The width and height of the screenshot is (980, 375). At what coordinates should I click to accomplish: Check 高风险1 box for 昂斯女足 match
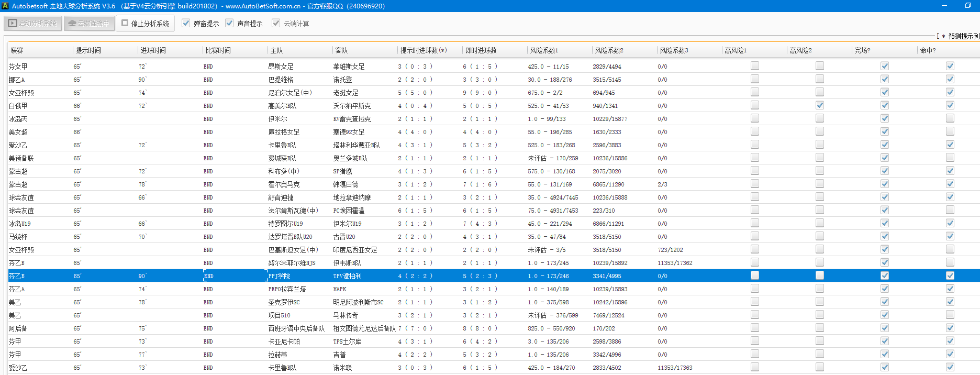(755, 66)
